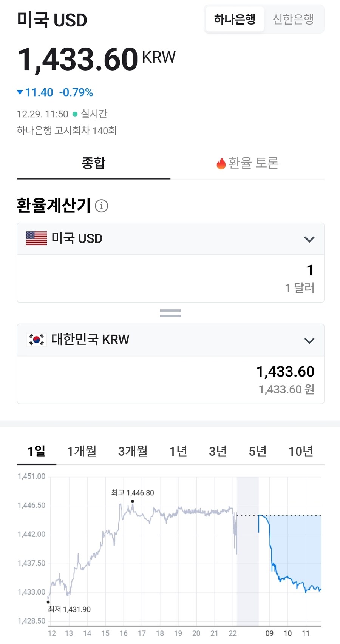The image size is (340, 644).
Task: Select the 3개월 chart range
Action: coord(133,451)
